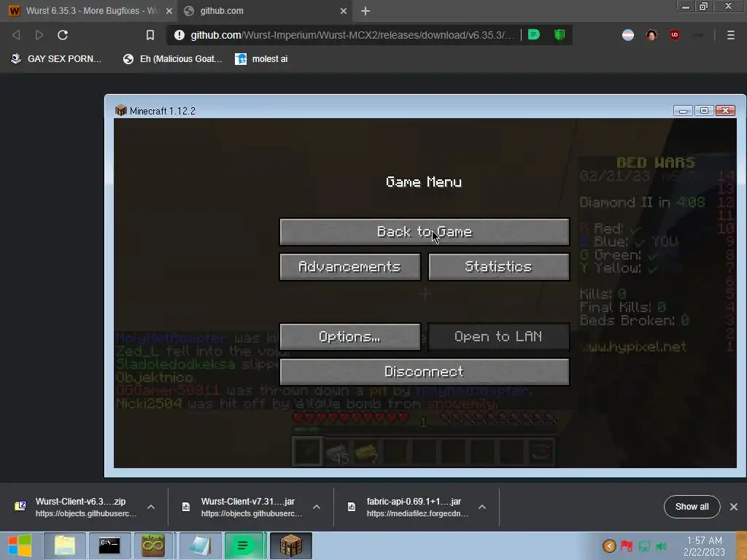The image size is (747, 560).
Task: Open the green lined-document app on taskbar
Action: (244, 545)
